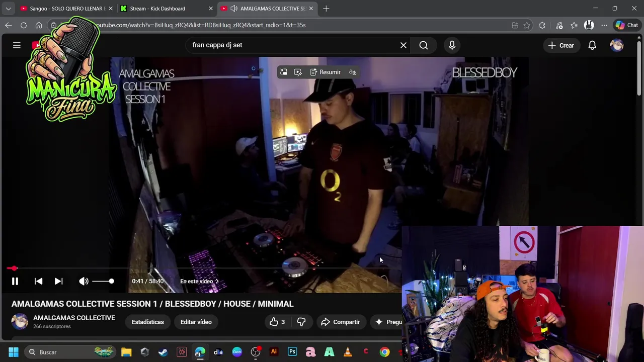Viewport: 644px width, 362px height.
Task: Dislike the video with thumbs down
Action: 301,322
